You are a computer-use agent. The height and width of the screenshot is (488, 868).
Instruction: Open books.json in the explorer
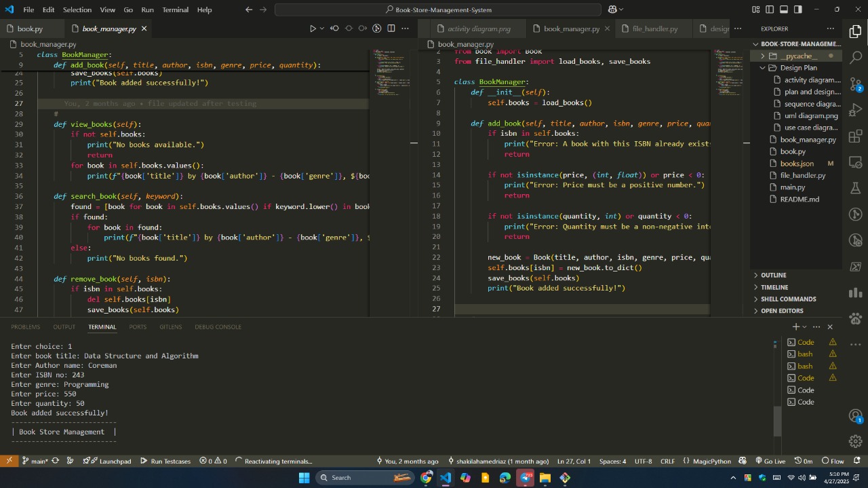coord(797,164)
